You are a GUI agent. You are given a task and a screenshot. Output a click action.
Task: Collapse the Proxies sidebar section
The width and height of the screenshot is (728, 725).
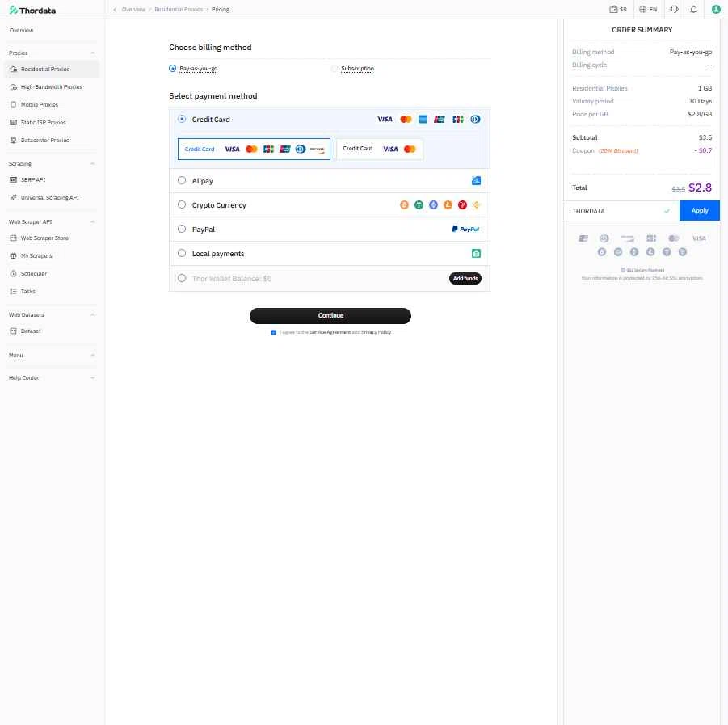click(x=92, y=53)
